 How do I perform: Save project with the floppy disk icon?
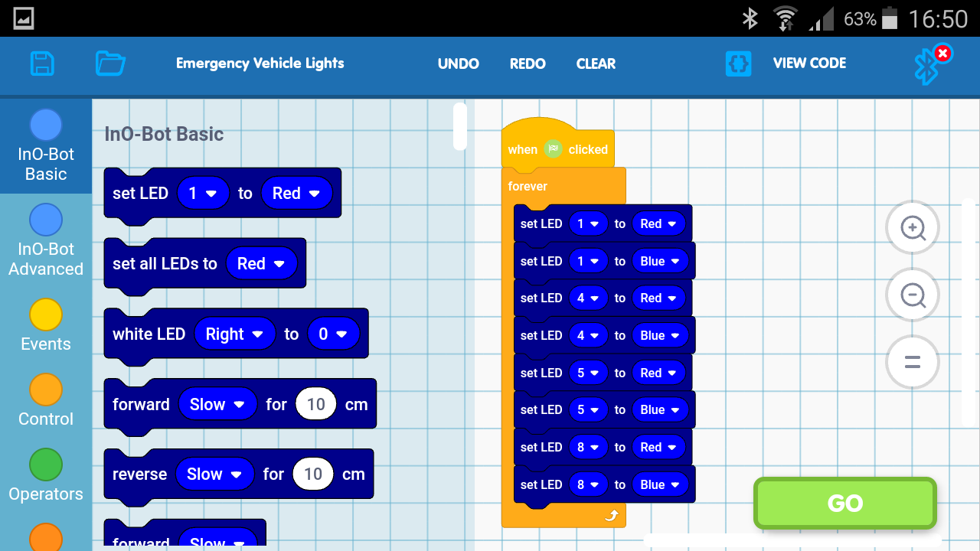(42, 63)
